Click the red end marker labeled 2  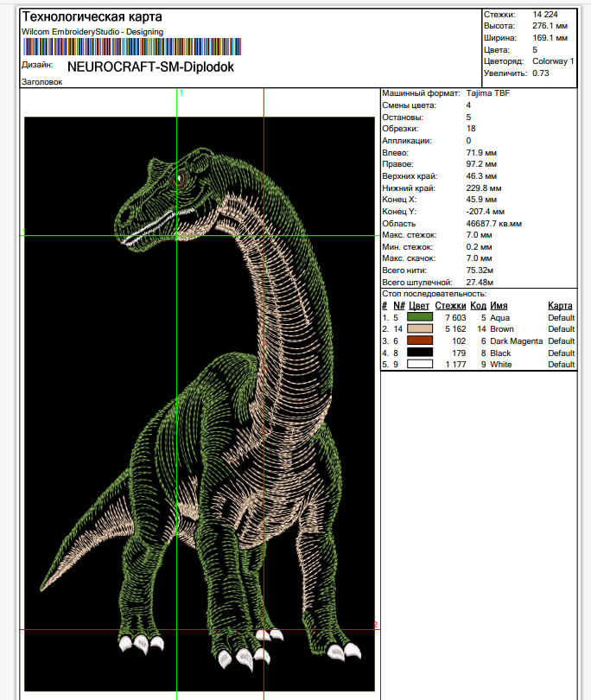click(375, 625)
